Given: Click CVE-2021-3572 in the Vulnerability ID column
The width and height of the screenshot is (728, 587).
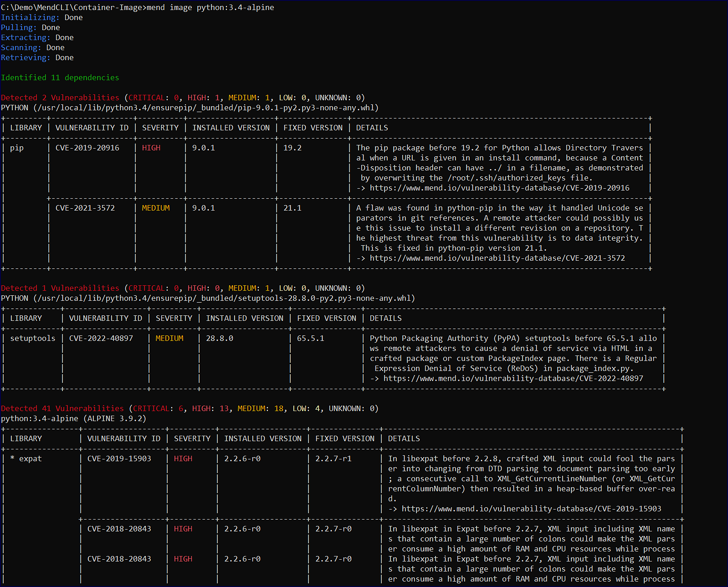Looking at the screenshot, I should [x=85, y=208].
